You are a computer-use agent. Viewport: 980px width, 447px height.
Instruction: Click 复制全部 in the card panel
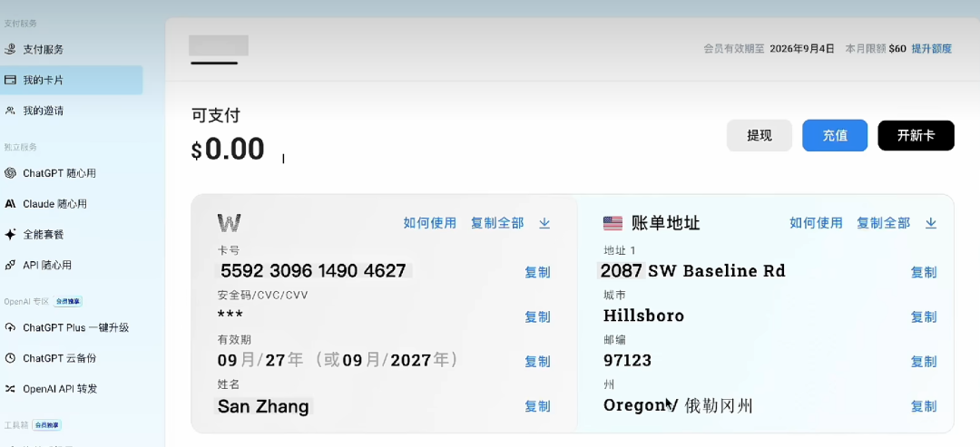click(x=497, y=223)
